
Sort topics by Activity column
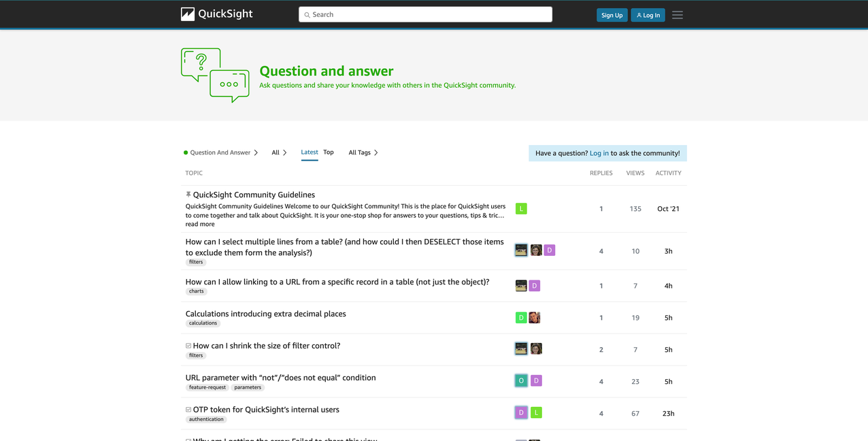pyautogui.click(x=669, y=173)
